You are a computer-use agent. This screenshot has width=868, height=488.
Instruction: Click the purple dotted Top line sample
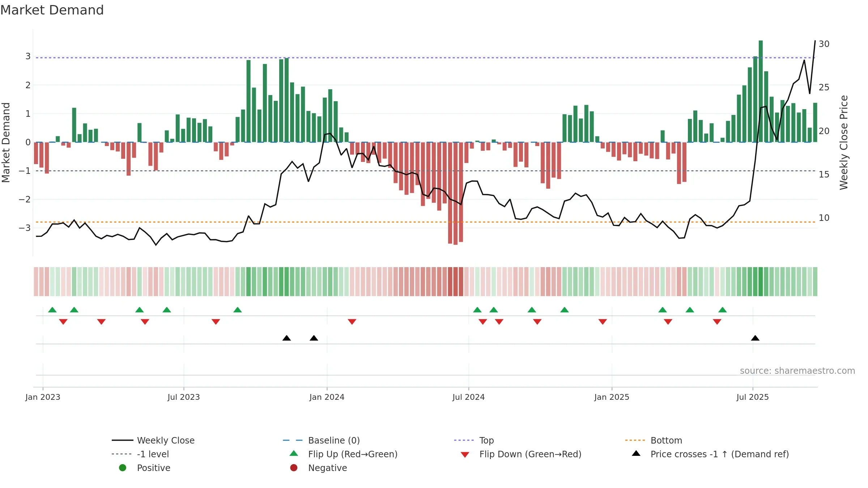[x=464, y=440]
